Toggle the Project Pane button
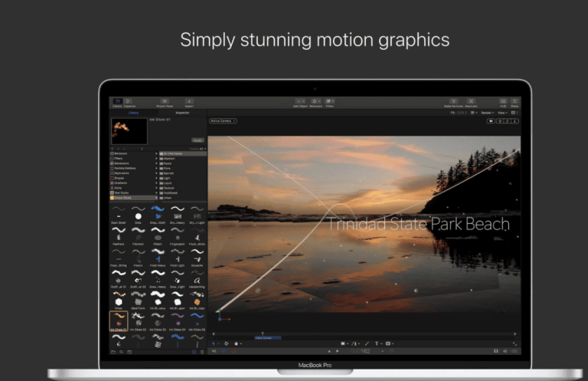Screen dimensions: 588x381 [x=165, y=101]
